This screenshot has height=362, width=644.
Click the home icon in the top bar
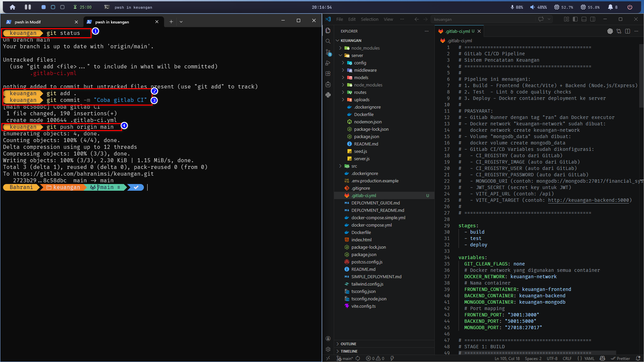[12, 7]
